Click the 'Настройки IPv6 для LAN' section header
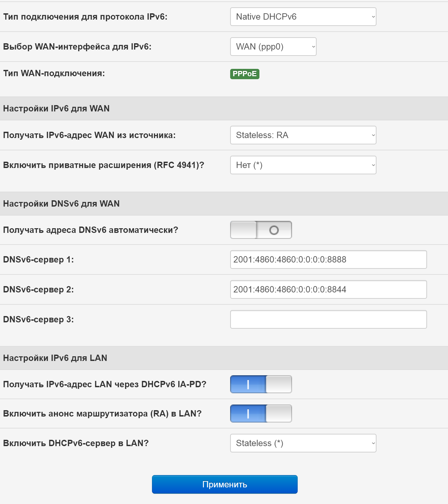The image size is (448, 504). 55,358
